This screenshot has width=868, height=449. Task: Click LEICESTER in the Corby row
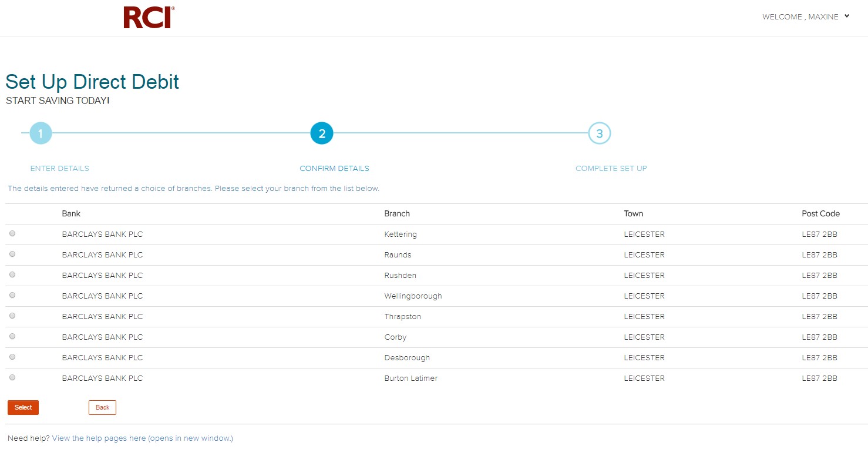pos(644,337)
